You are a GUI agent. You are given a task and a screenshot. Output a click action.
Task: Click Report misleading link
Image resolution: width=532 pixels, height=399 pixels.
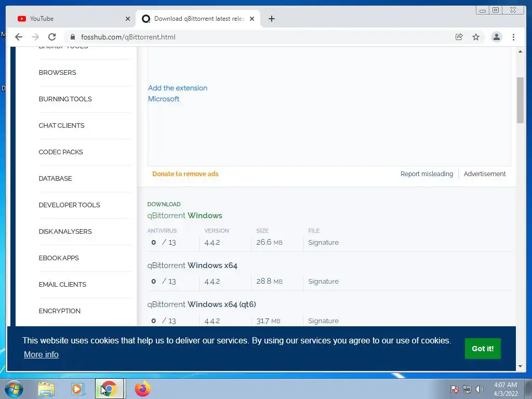coord(427,174)
